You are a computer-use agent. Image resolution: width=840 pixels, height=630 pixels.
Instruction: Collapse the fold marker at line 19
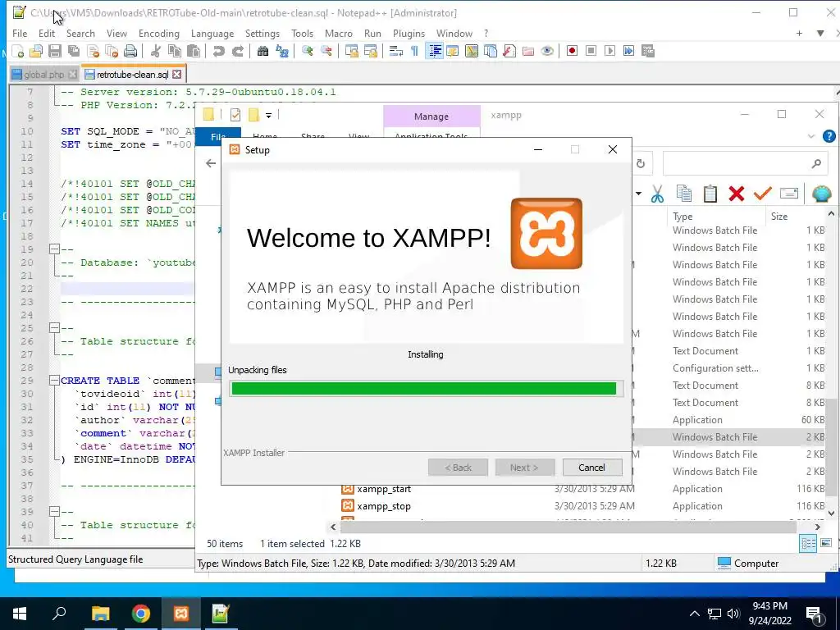coord(54,249)
